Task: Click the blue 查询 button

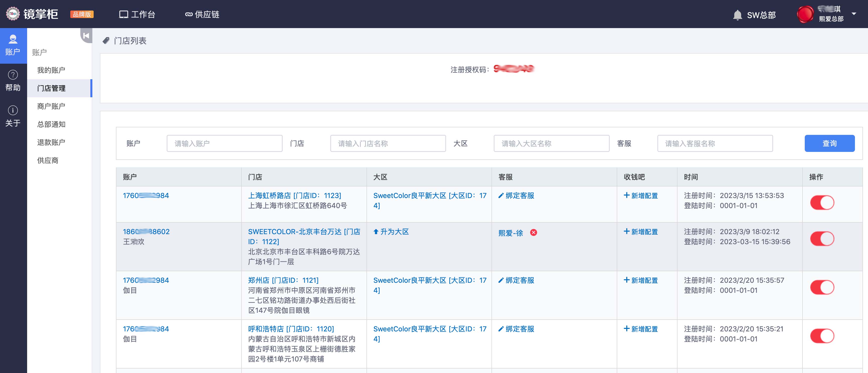Action: point(829,143)
